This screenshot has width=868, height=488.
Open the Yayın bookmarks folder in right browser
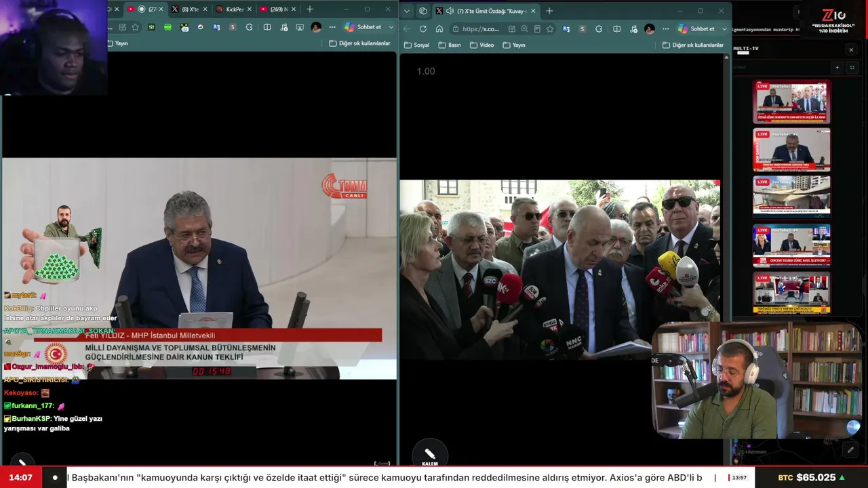click(514, 45)
